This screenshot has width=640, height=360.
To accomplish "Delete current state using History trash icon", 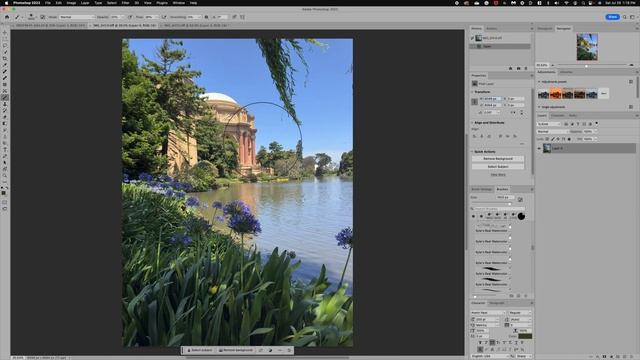I will click(526, 69).
